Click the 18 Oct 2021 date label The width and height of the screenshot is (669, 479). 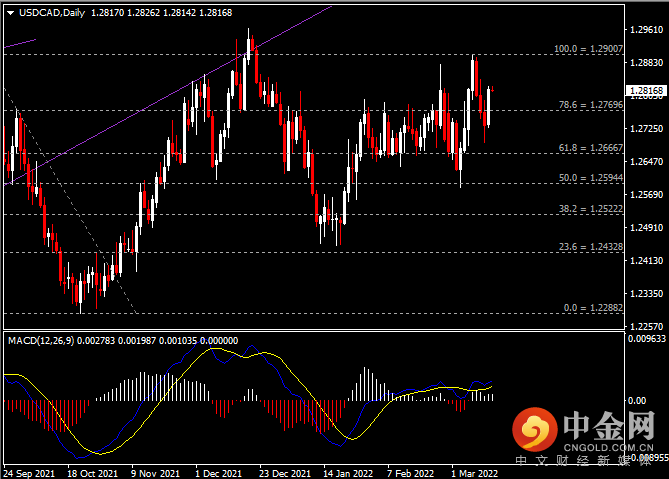92,473
